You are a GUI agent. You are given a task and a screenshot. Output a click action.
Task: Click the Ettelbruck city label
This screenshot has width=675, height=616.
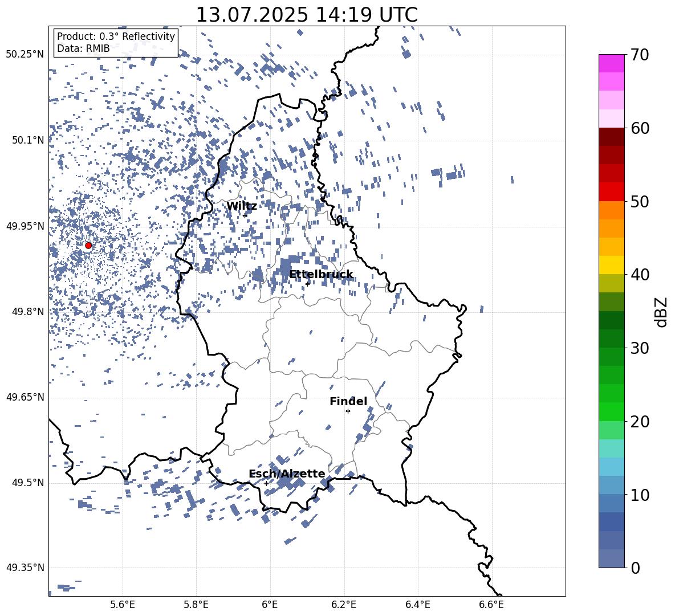[x=321, y=275]
